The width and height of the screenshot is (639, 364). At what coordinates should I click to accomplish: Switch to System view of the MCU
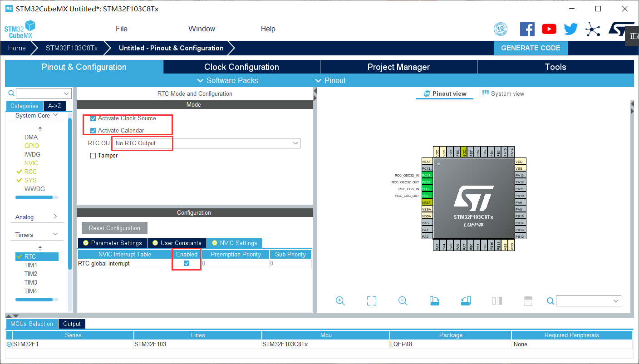(x=503, y=93)
